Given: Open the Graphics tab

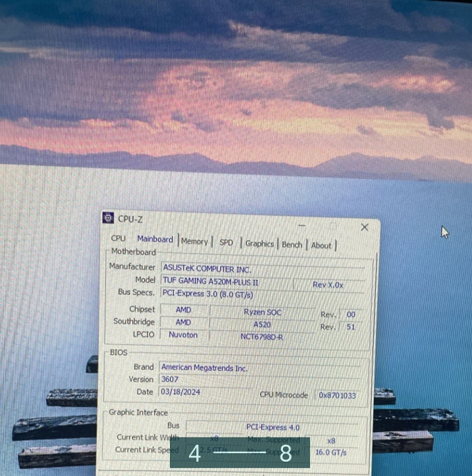Looking at the screenshot, I should pos(259,244).
